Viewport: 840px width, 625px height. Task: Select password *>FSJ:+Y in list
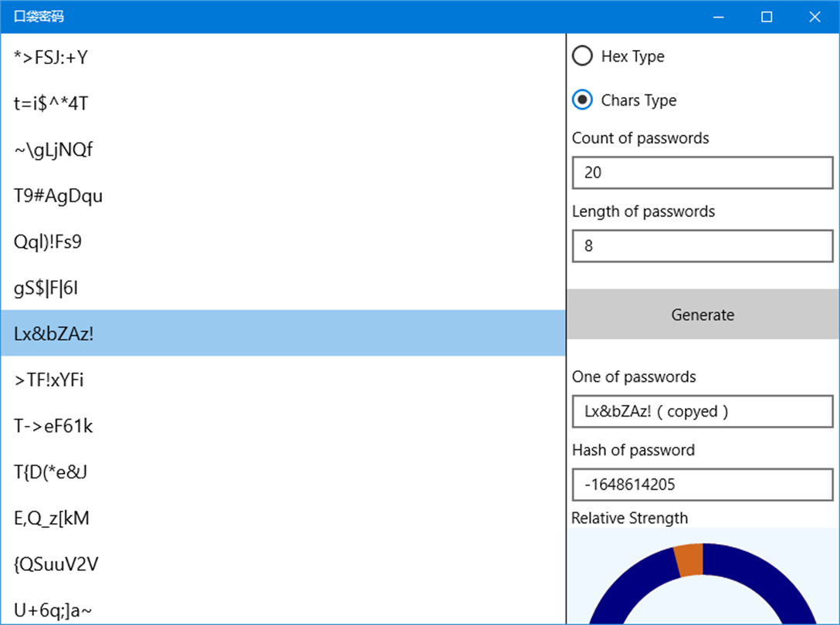click(283, 56)
